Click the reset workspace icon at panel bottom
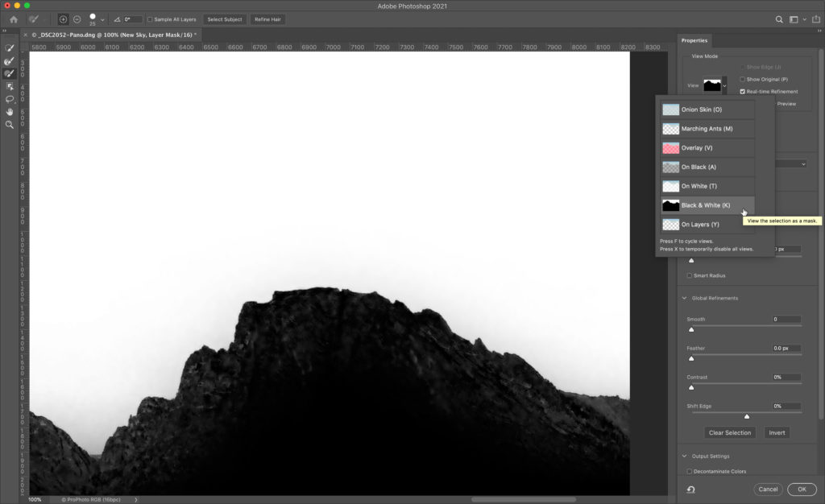This screenshot has height=504, width=825. tap(691, 489)
